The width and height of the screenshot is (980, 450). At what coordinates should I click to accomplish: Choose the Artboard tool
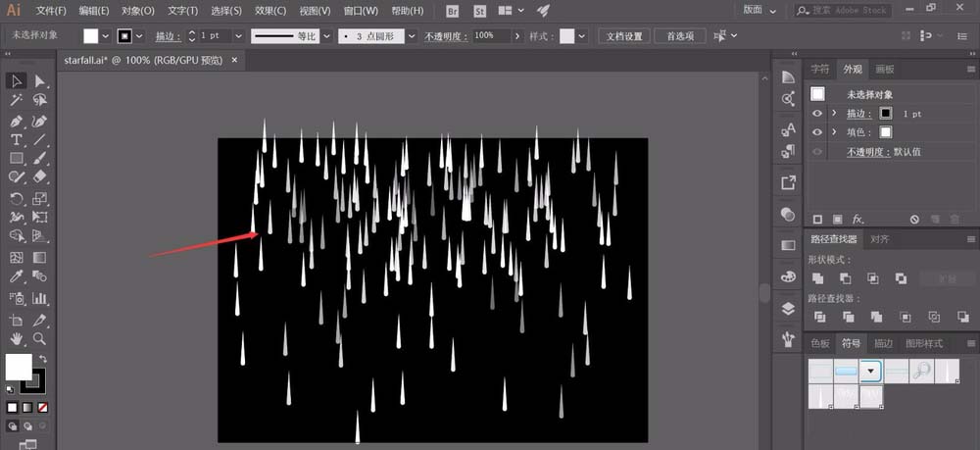(x=17, y=320)
